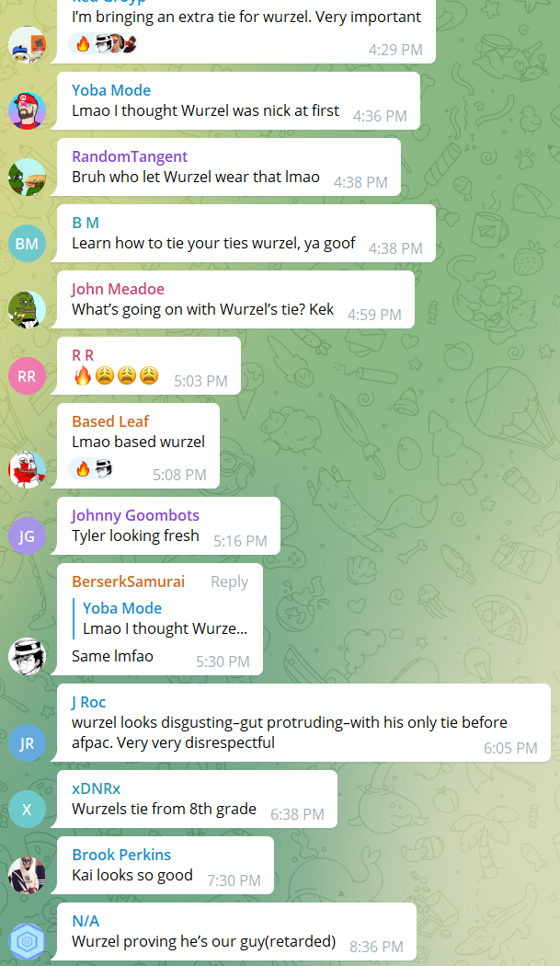Click Brook Perkins' profile photo
This screenshot has height=966, width=560.
click(x=27, y=876)
